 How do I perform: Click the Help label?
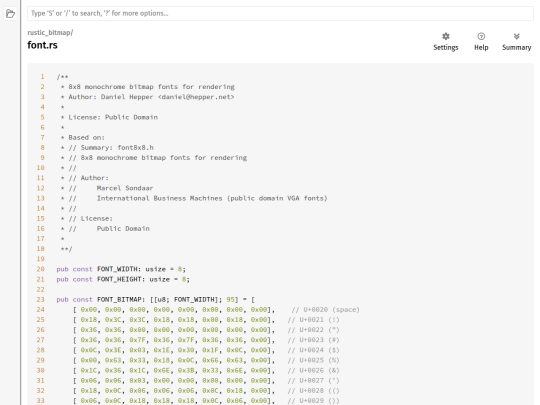481,48
